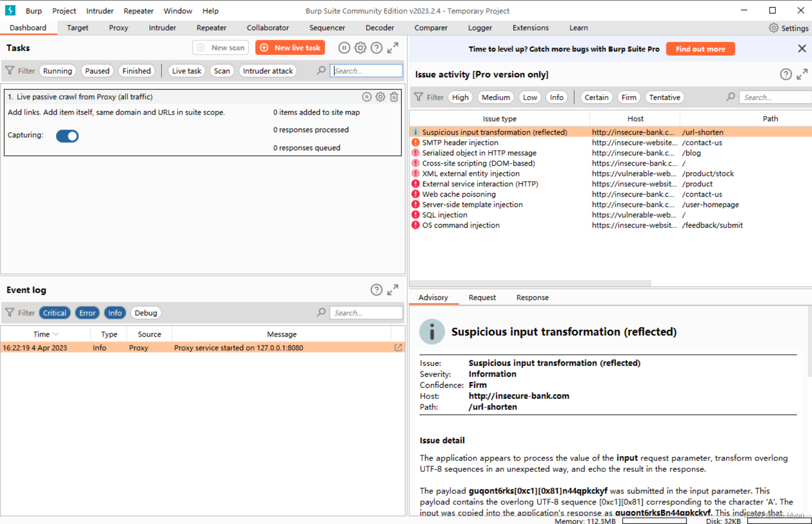812x524 pixels.
Task: Click the Issue activity filter funnel icon
Action: click(418, 97)
